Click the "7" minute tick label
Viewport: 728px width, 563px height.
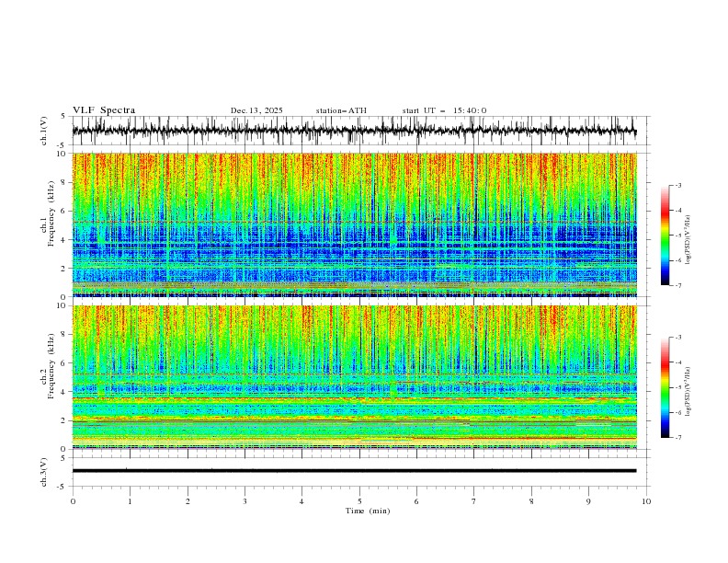coord(474,501)
